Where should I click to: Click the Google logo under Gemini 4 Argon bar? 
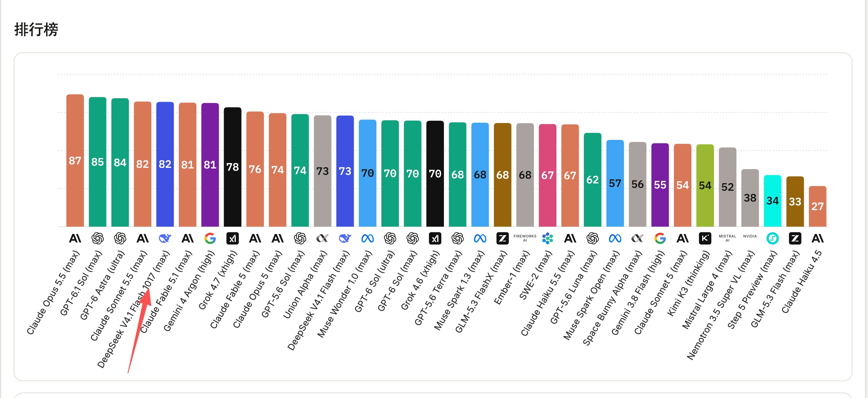click(210, 238)
